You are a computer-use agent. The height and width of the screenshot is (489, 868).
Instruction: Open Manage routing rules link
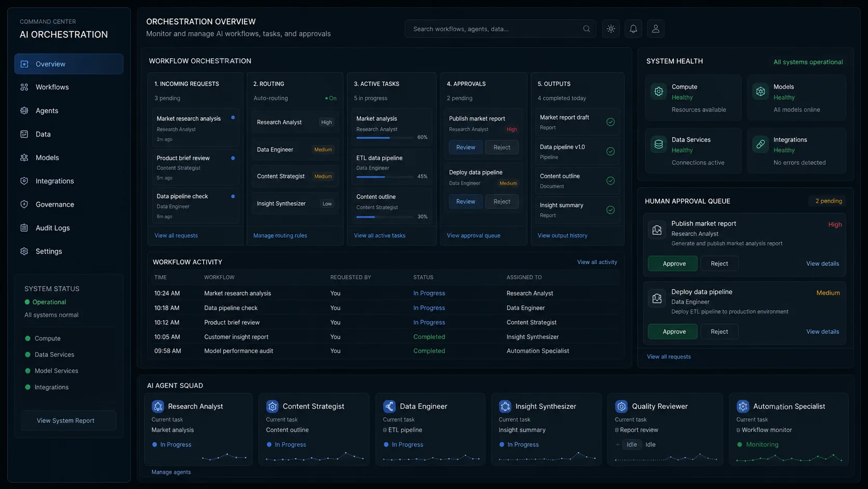[x=280, y=235]
